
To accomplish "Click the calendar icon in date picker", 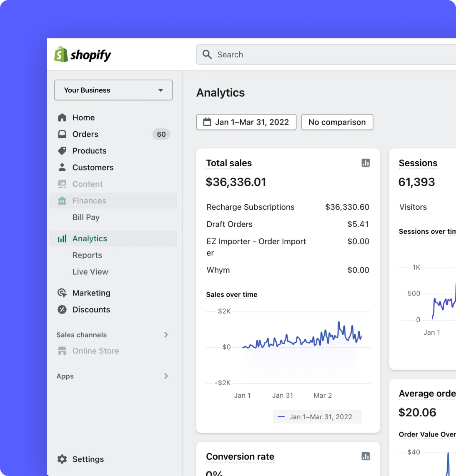I will tap(207, 122).
